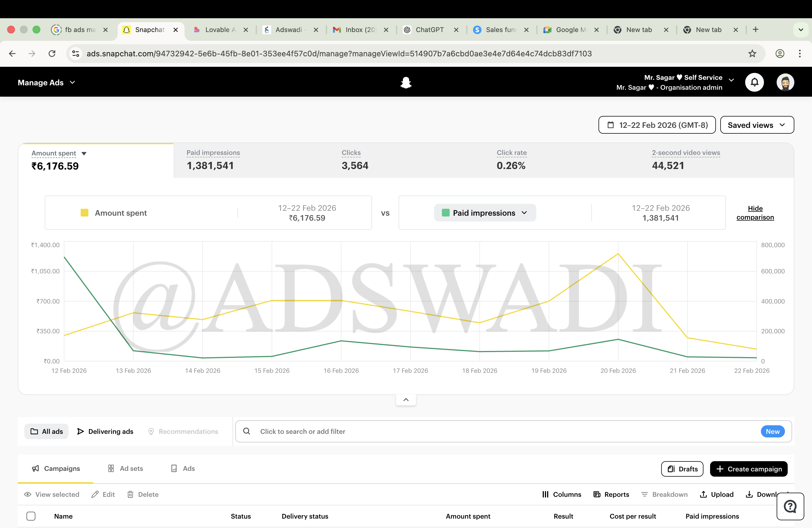Collapse the chart using the chevron

[406, 399]
